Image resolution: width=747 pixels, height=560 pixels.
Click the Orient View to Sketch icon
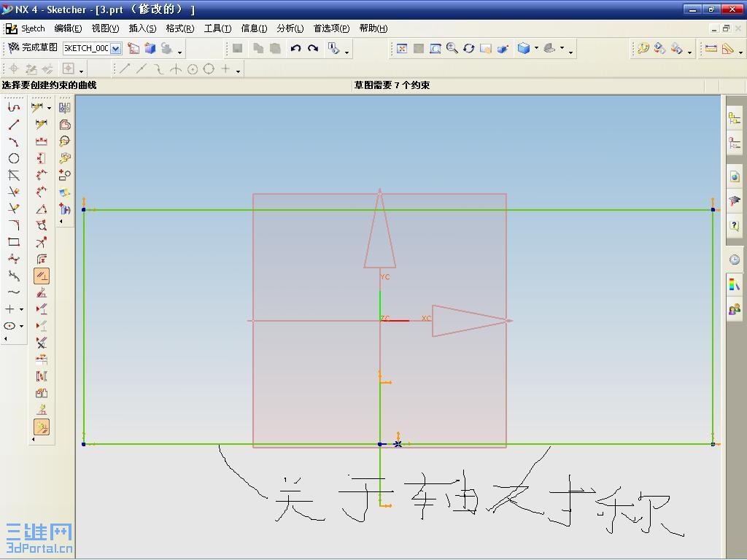tap(134, 48)
